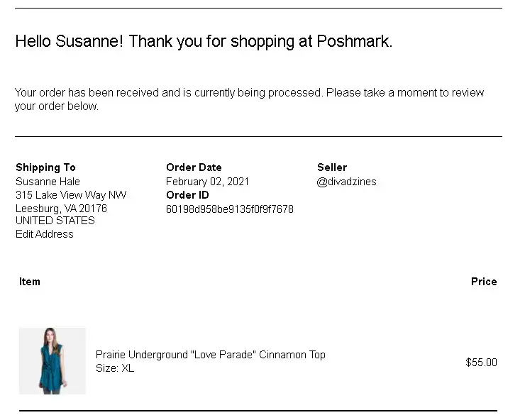Click the Leesburg, VA 20176 line
This screenshot has width=525, height=420.
pyautogui.click(x=61, y=209)
